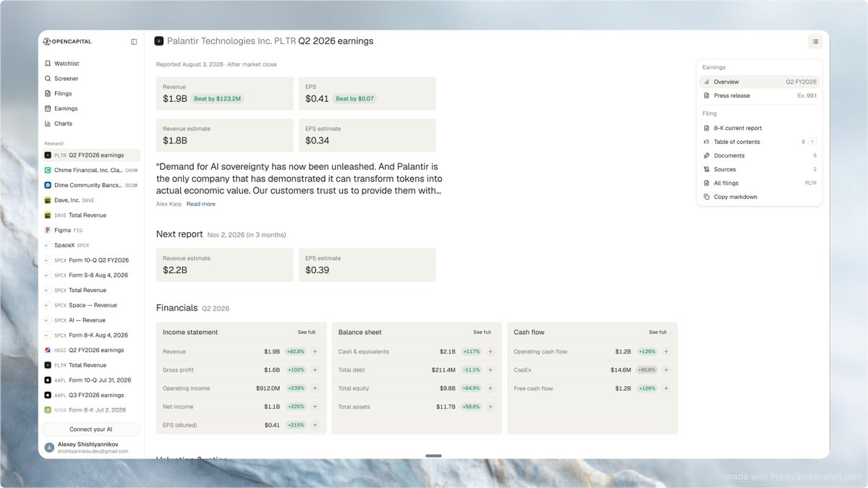
Task: Open AAPL Form 10-Q Jul 31, 2026
Action: coord(90,380)
